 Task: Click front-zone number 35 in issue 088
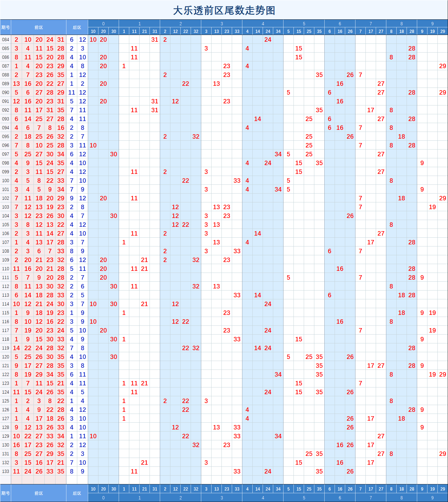(x=61, y=75)
